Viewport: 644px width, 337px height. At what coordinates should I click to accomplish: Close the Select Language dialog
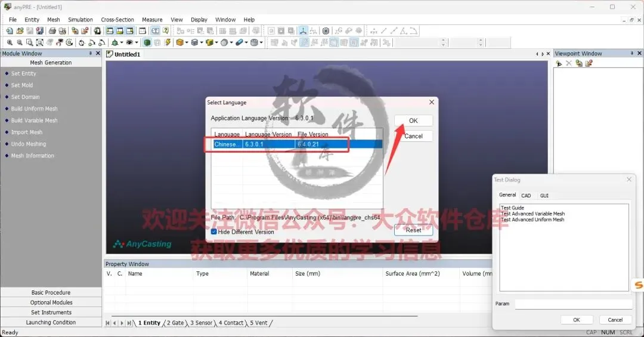[432, 102]
